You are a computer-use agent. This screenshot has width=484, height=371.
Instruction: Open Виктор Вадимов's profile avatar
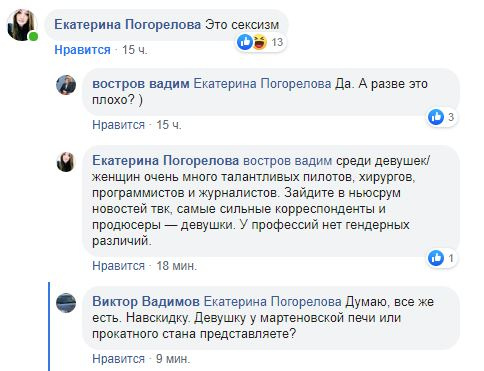click(66, 303)
